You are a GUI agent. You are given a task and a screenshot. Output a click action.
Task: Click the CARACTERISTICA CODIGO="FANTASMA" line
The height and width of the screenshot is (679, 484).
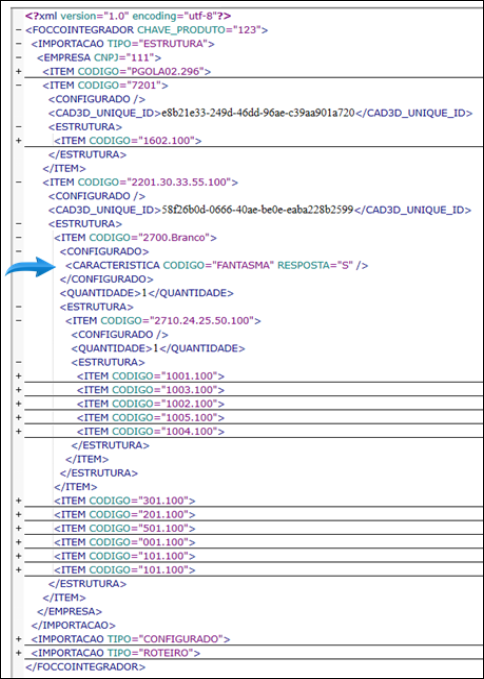click(x=217, y=265)
